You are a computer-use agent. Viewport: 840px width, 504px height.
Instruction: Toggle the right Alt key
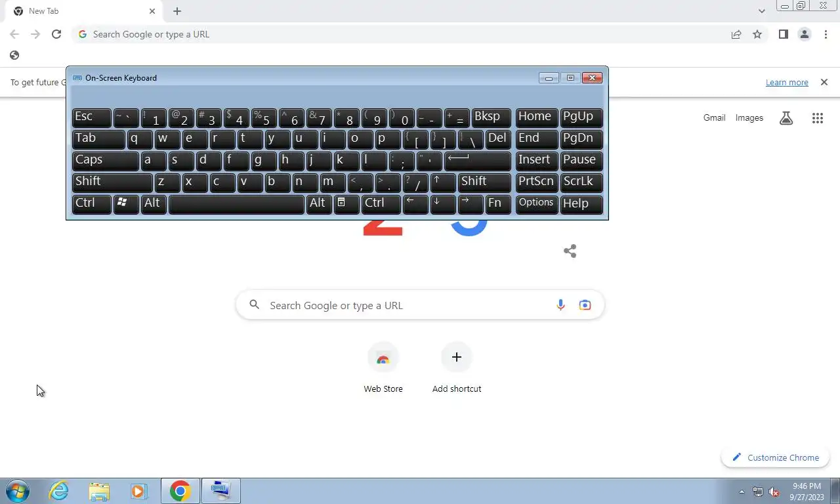coord(319,204)
